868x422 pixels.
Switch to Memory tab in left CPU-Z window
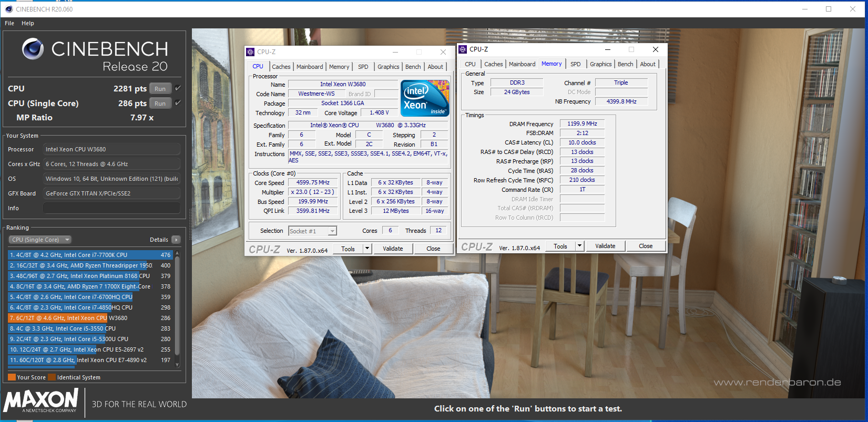pos(339,67)
